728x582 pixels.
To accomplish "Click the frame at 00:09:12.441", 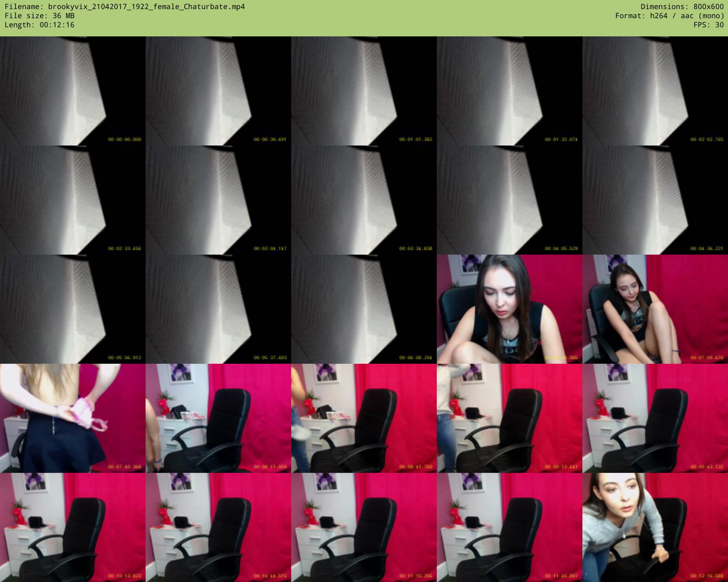I will (510, 418).
